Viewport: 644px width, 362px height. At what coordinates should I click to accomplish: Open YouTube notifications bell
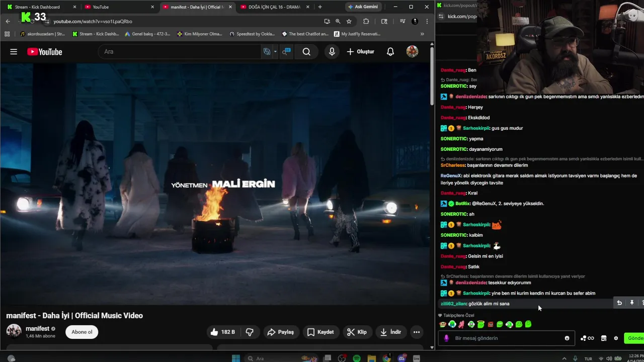pos(390,52)
